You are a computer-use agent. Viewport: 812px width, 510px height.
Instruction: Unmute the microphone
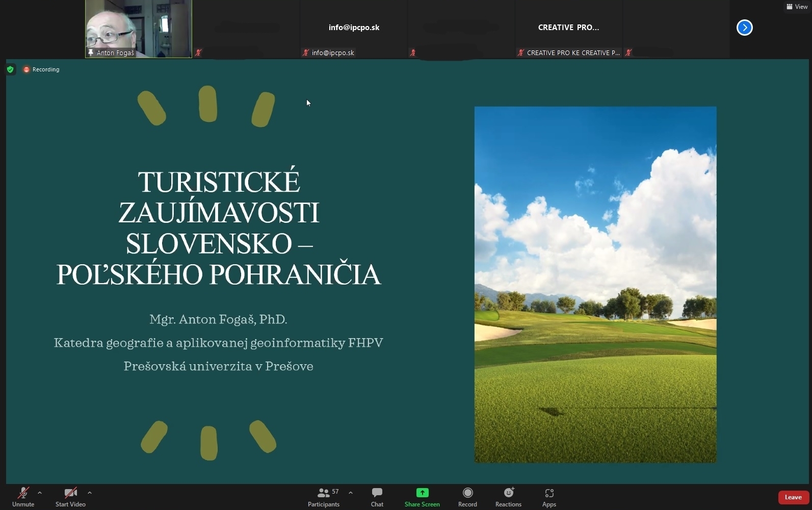coord(23,497)
